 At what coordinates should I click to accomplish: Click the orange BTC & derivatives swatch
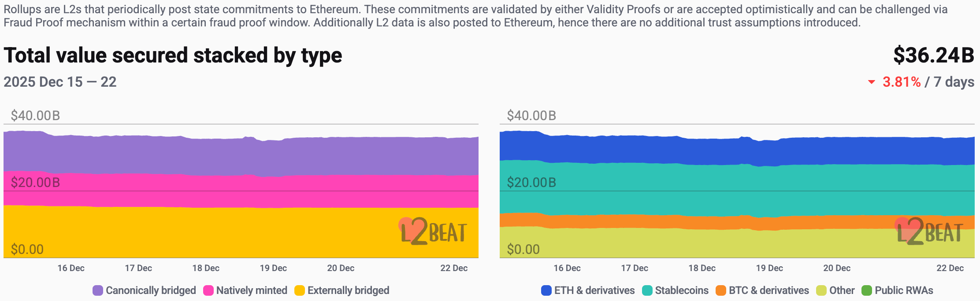[721, 290]
